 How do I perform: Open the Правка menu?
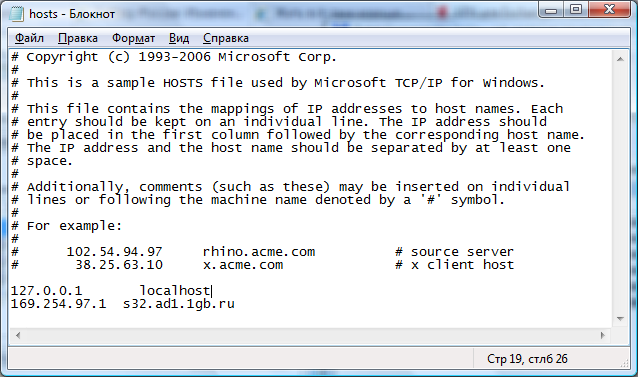pos(78,38)
